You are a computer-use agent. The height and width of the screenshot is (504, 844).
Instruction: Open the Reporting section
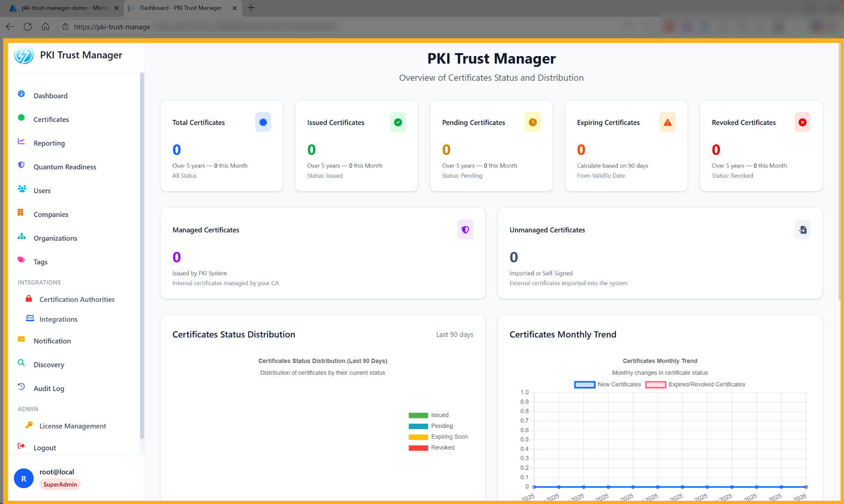[x=49, y=143]
